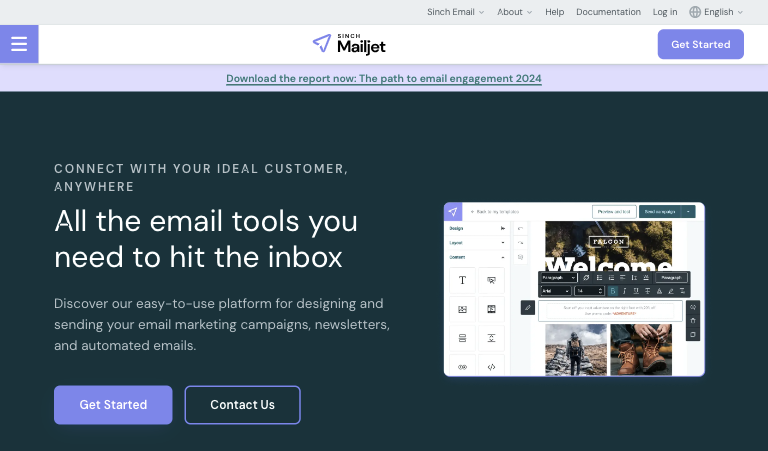Screen dimensions: 768x451
Task: Open the Help page
Action: (554, 12)
